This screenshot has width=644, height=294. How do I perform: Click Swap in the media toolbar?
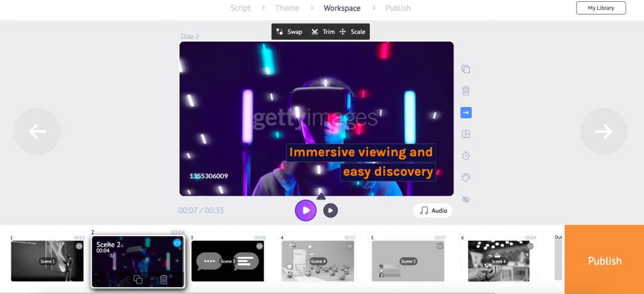tap(289, 31)
